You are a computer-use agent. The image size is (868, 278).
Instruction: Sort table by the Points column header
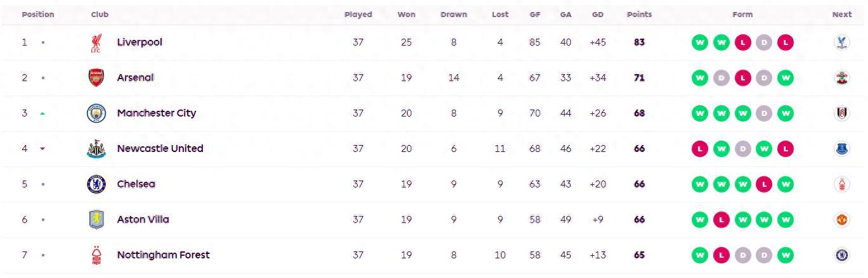[639, 15]
